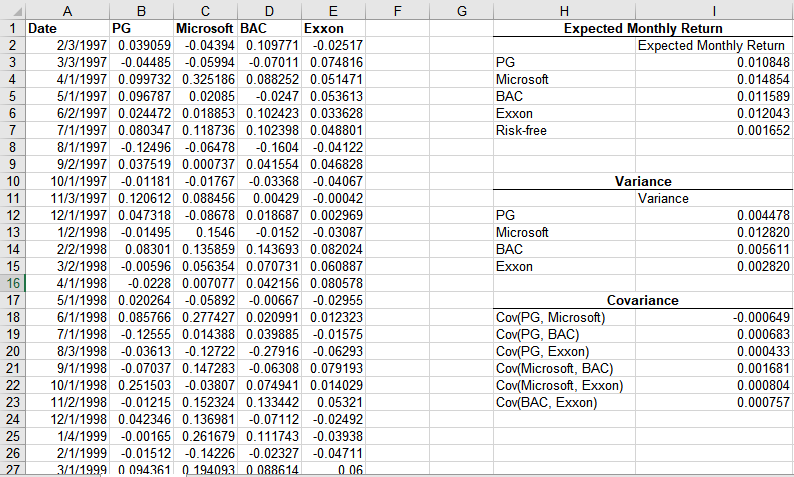Click the PG header cell in column B
The height and width of the screenshot is (477, 794).
[141, 28]
